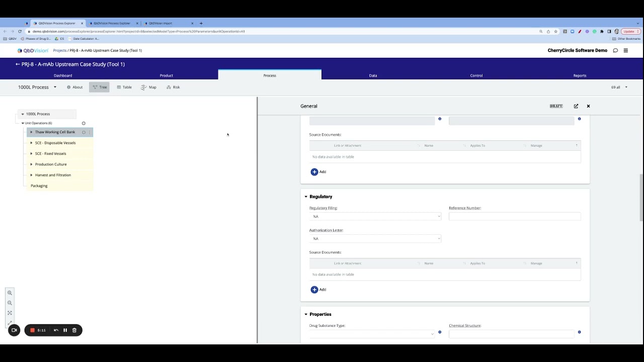This screenshot has width=644, height=362.
Task: Collapse the 1000L Process tree node
Action: [x=23, y=114]
